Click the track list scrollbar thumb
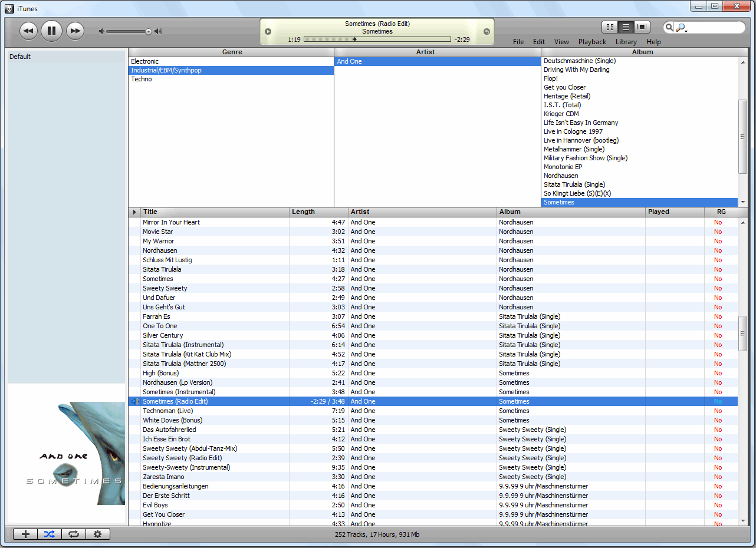Screen dimensions: 756x548 pyautogui.click(x=742, y=334)
